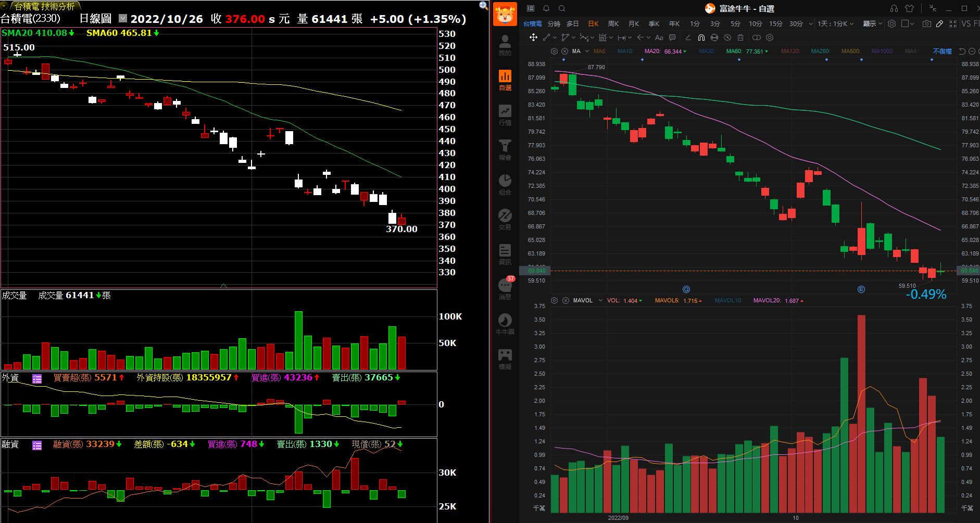
Task: Toggle the MAVOL10 volume average line
Action: (728, 300)
